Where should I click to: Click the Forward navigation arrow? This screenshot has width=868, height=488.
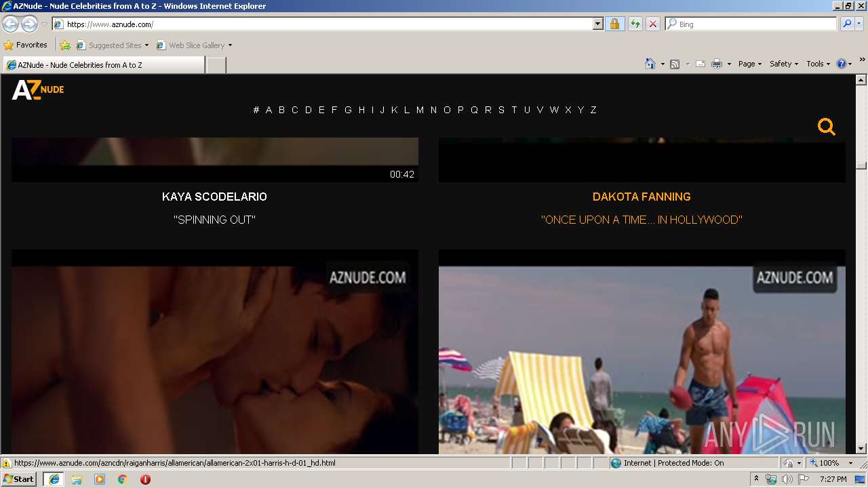click(29, 24)
